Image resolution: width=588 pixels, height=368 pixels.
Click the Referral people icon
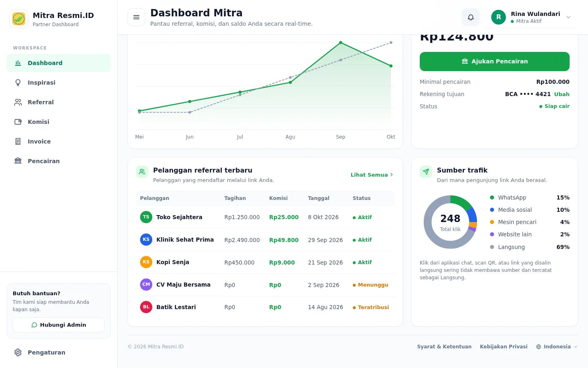18,102
